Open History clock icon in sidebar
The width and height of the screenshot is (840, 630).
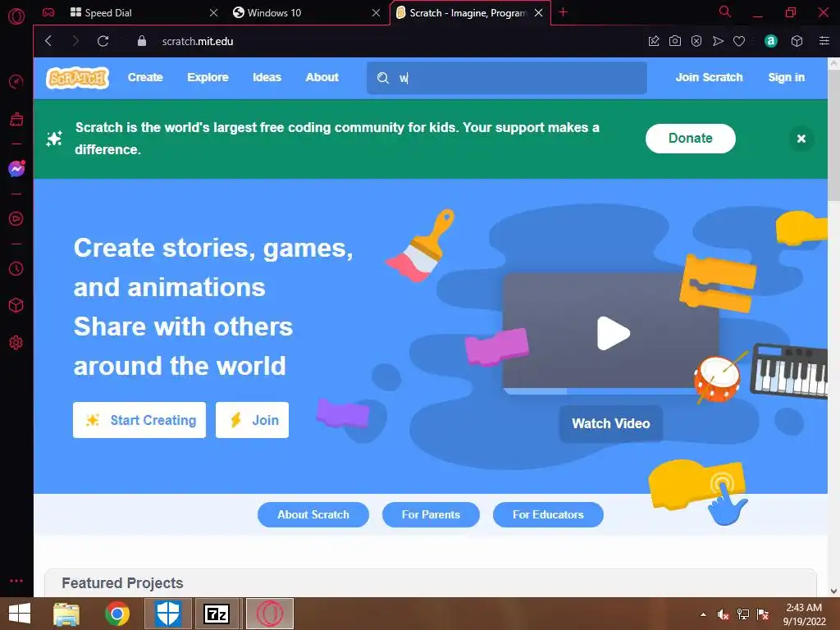tap(16, 268)
